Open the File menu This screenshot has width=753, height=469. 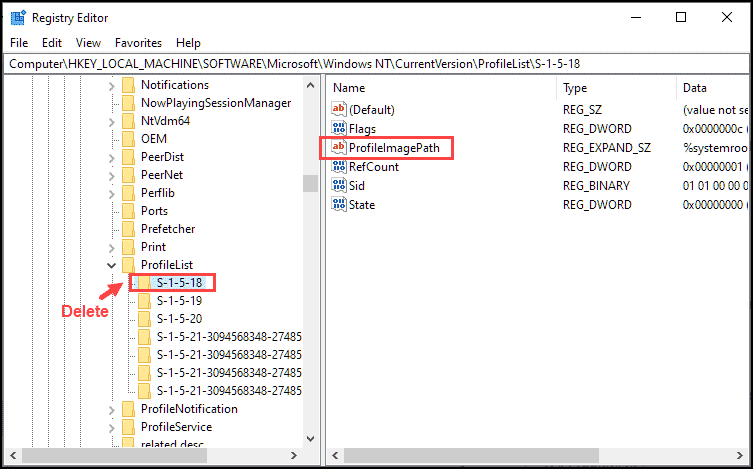pos(19,43)
